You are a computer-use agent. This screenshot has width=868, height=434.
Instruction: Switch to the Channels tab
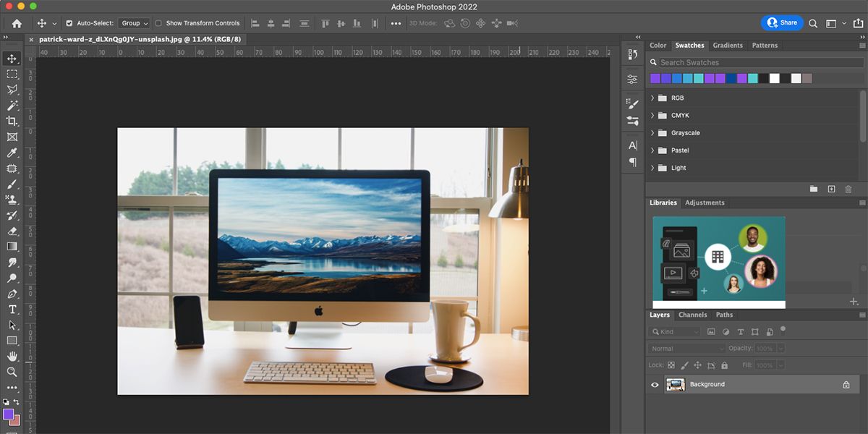(693, 315)
